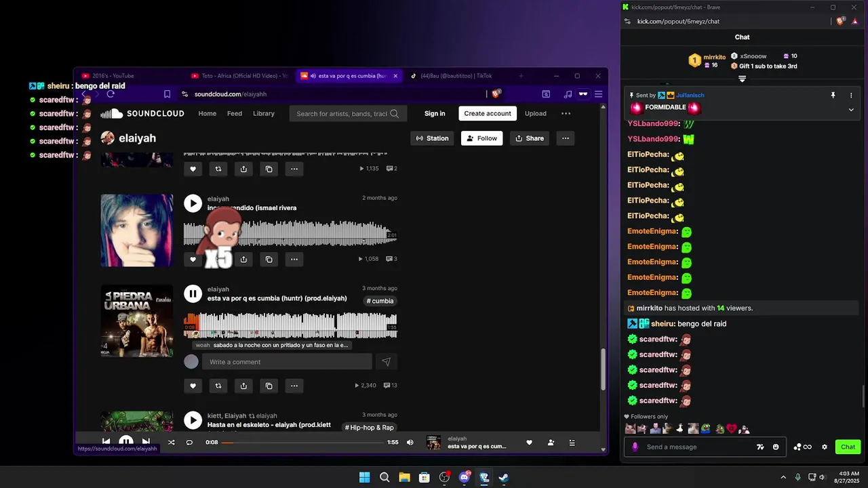868x488 pixels.
Task: Open the Brave main menu
Action: pyautogui.click(x=598, y=94)
